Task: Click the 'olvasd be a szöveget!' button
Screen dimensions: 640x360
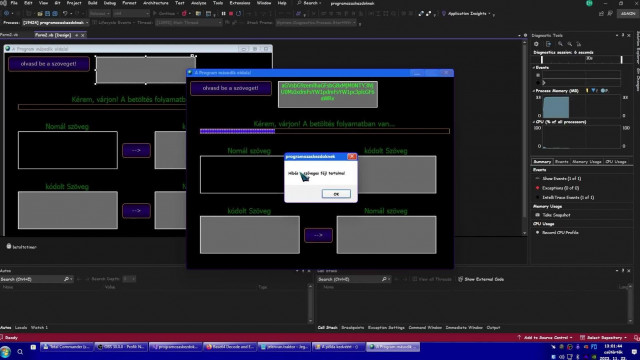Action: tap(231, 88)
